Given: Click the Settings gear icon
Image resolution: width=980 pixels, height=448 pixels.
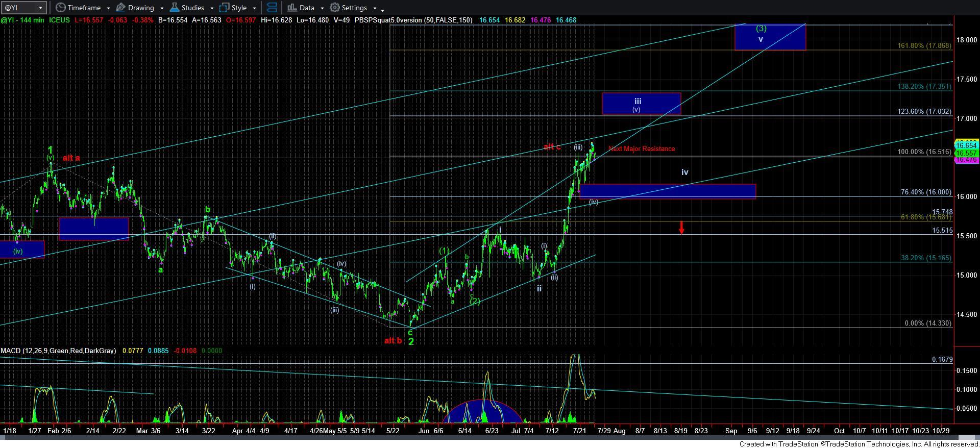Looking at the screenshot, I should 335,8.
